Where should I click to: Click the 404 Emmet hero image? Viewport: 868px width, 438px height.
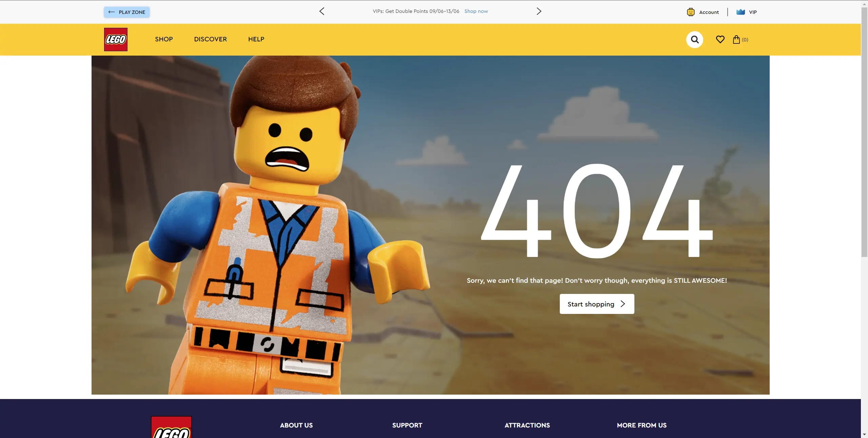(x=430, y=225)
